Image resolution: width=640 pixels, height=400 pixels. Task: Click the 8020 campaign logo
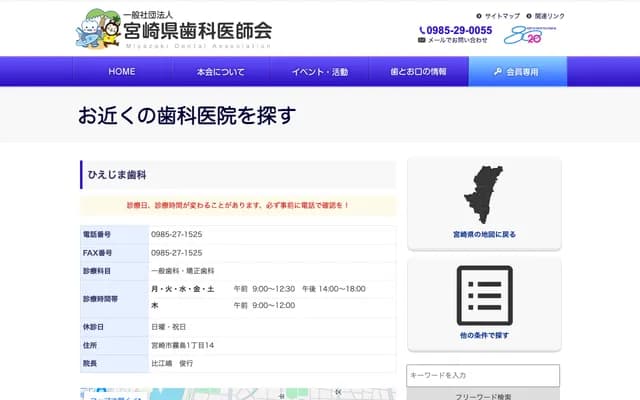tap(521, 35)
